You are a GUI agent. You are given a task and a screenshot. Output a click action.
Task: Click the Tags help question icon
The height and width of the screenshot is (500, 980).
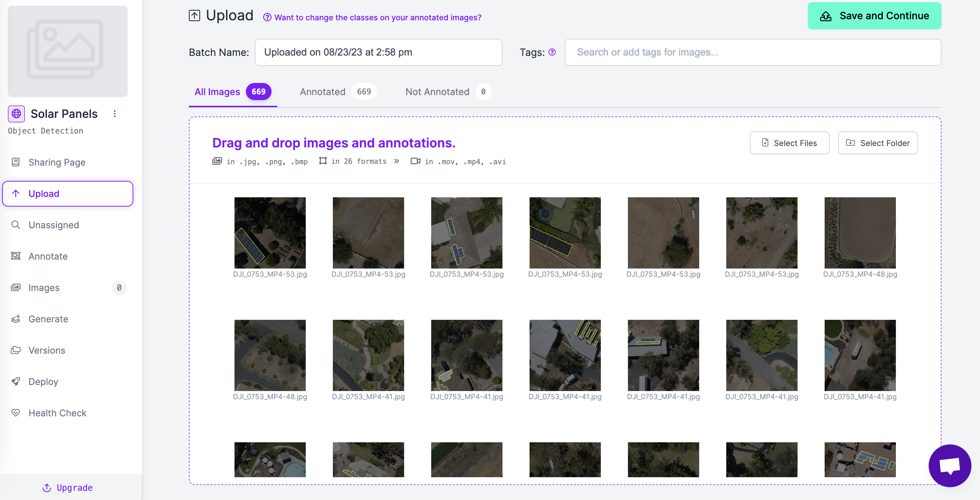[x=552, y=52]
